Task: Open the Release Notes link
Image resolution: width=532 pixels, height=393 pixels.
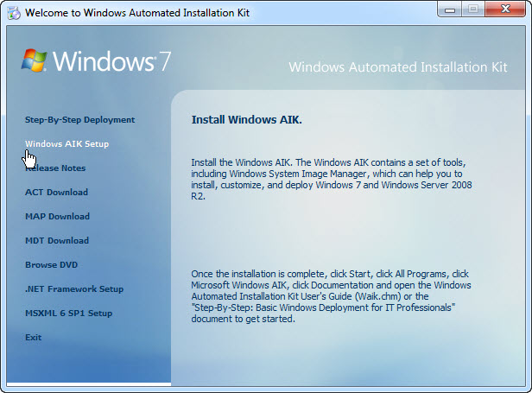Action: click(55, 168)
